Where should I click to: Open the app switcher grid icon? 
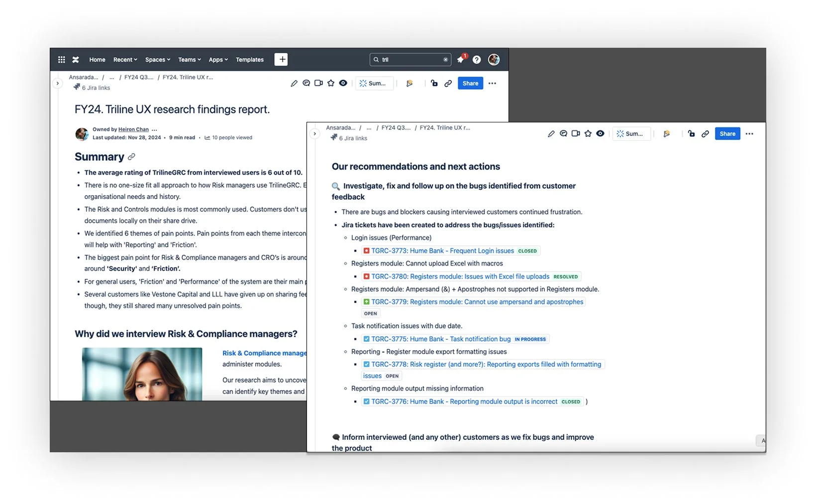pyautogui.click(x=61, y=60)
